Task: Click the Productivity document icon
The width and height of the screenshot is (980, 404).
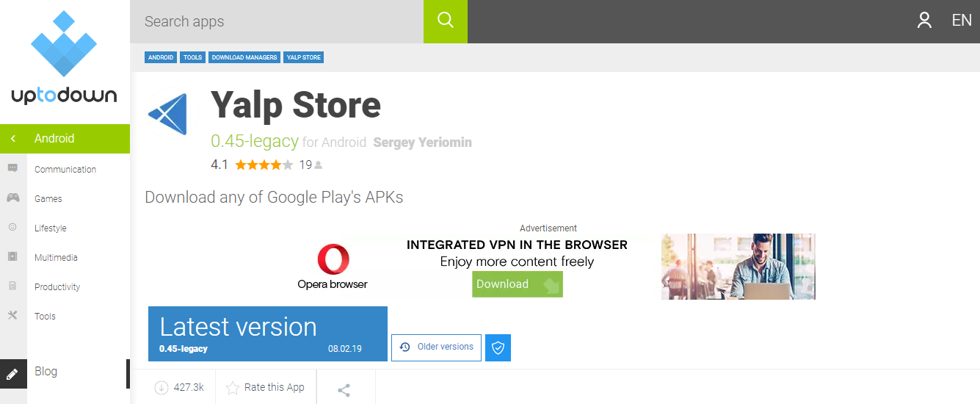Action: [x=12, y=286]
